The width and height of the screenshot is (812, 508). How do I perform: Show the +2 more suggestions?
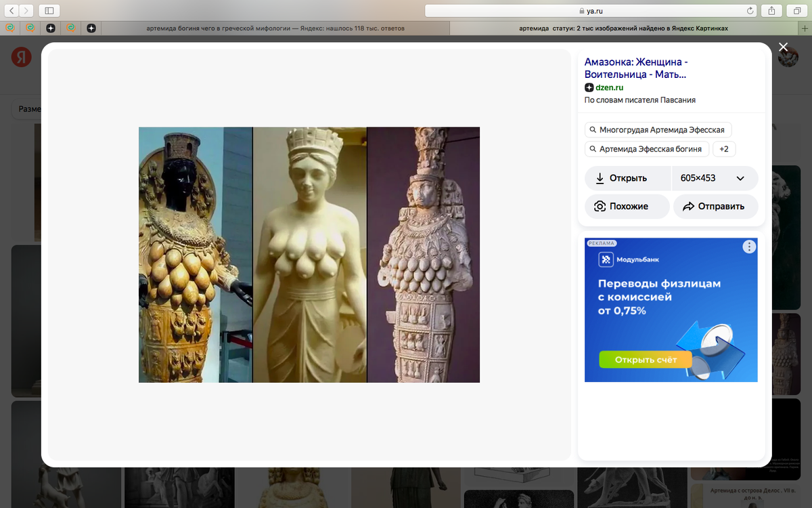pyautogui.click(x=724, y=149)
